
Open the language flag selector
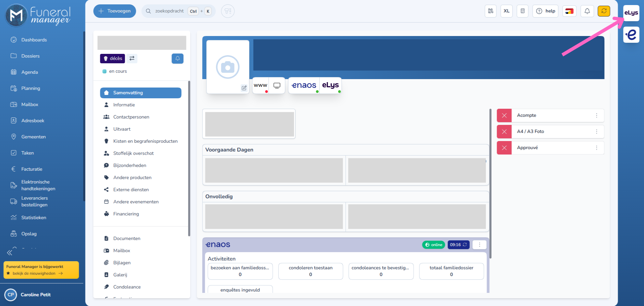click(x=569, y=11)
